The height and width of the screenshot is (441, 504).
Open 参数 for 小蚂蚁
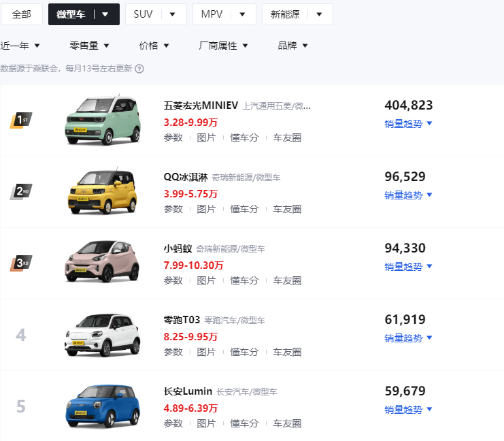pyautogui.click(x=173, y=280)
